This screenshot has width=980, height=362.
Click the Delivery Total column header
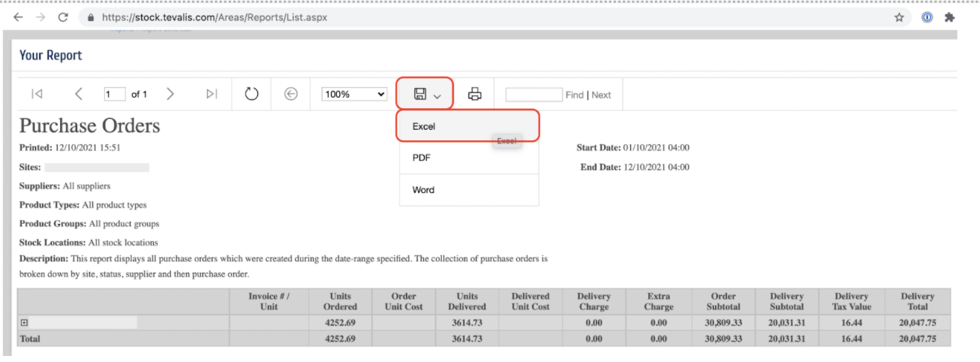918,301
